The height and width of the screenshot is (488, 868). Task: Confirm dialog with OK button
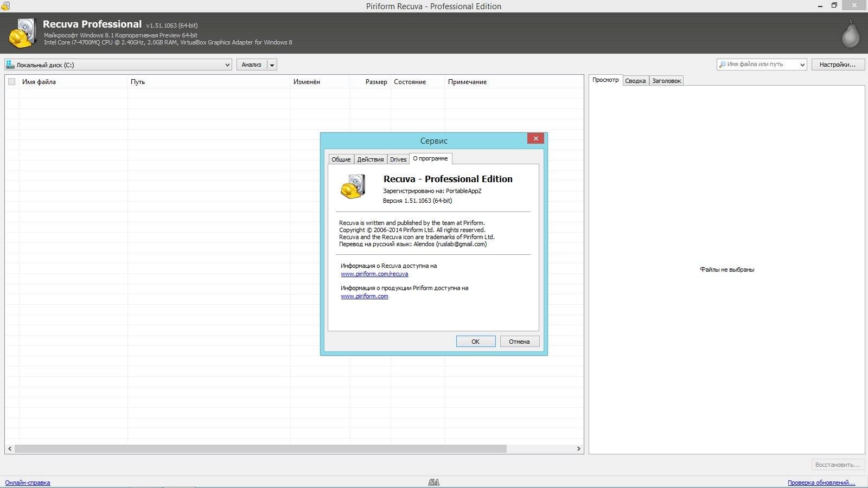pos(476,342)
